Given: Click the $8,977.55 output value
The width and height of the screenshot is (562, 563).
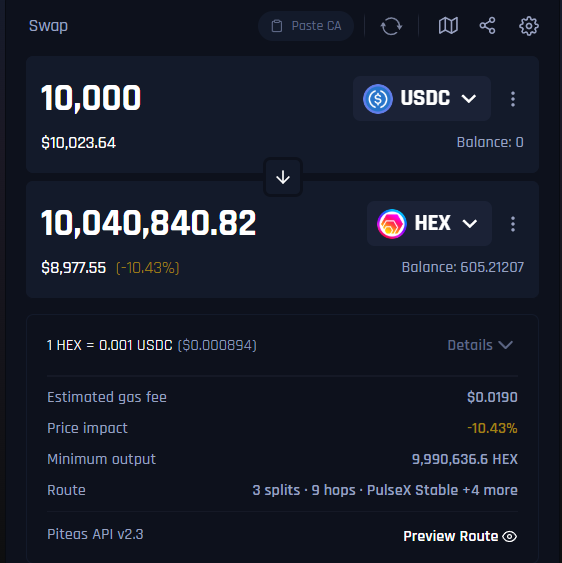Looking at the screenshot, I should pyautogui.click(x=74, y=268).
